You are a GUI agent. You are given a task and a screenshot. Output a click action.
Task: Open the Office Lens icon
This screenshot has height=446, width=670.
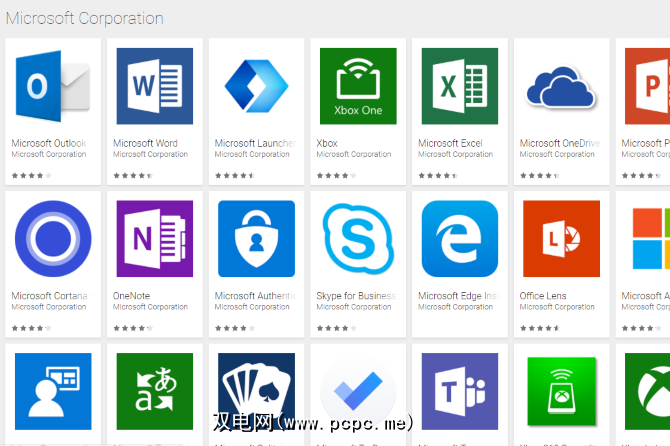coord(561,239)
